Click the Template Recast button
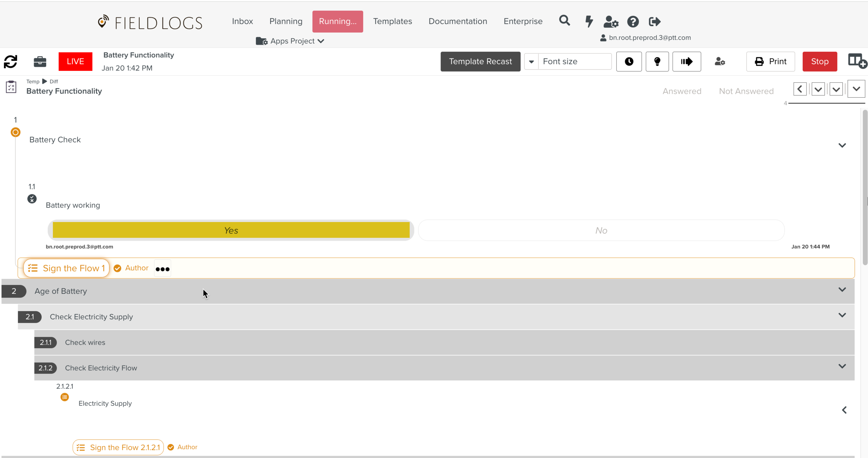The image size is (868, 458). pos(480,61)
